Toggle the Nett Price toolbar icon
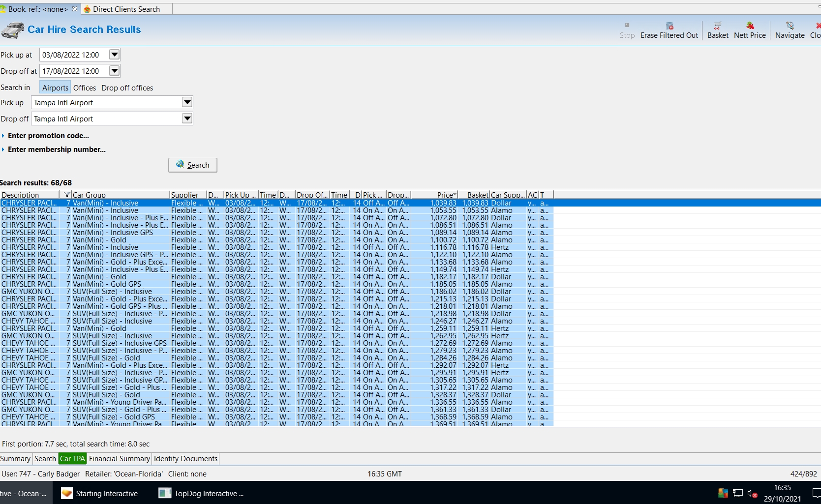The width and height of the screenshot is (821, 504). tap(750, 30)
